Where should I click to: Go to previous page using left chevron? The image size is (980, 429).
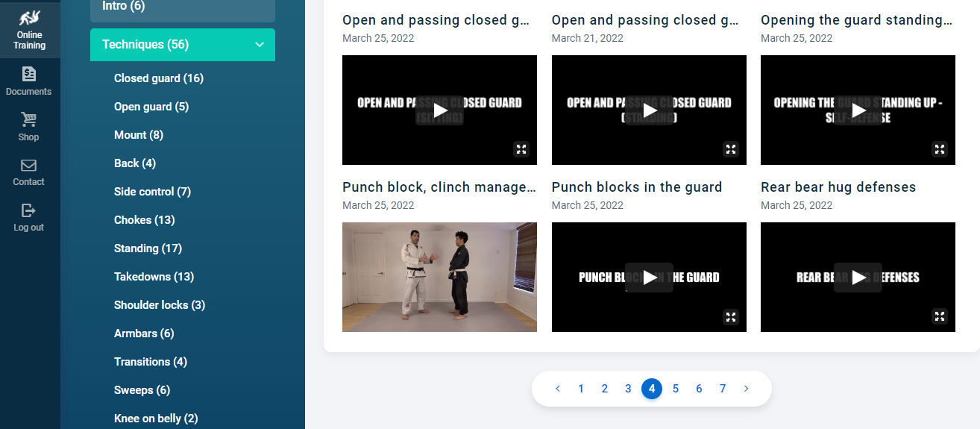(557, 389)
